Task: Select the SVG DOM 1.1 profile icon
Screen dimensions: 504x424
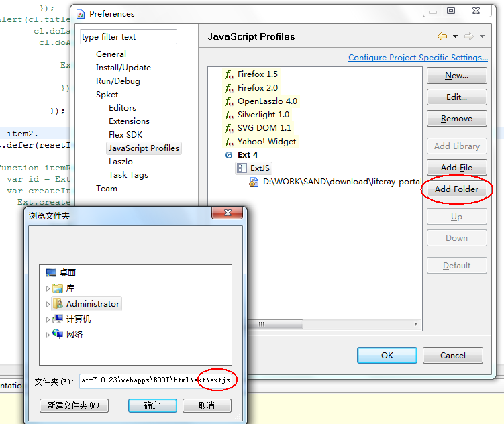Action: [229, 128]
